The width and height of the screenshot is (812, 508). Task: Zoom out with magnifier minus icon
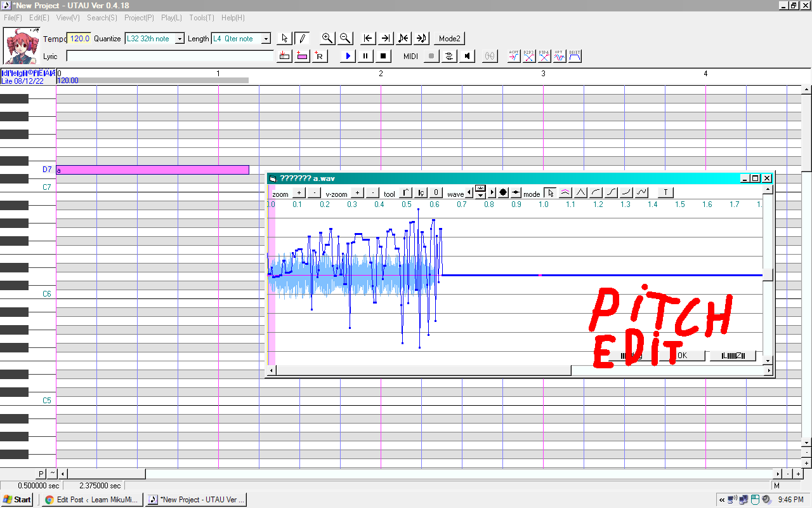tap(345, 39)
